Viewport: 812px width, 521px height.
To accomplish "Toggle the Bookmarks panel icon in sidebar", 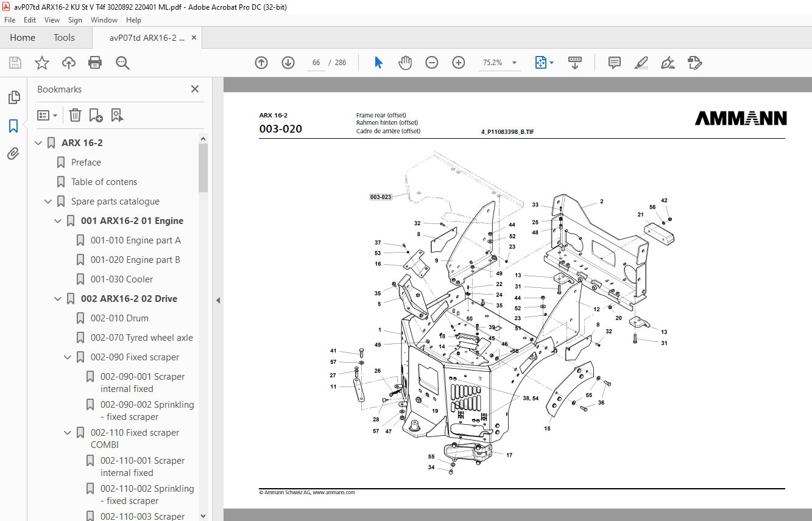I will [x=13, y=126].
